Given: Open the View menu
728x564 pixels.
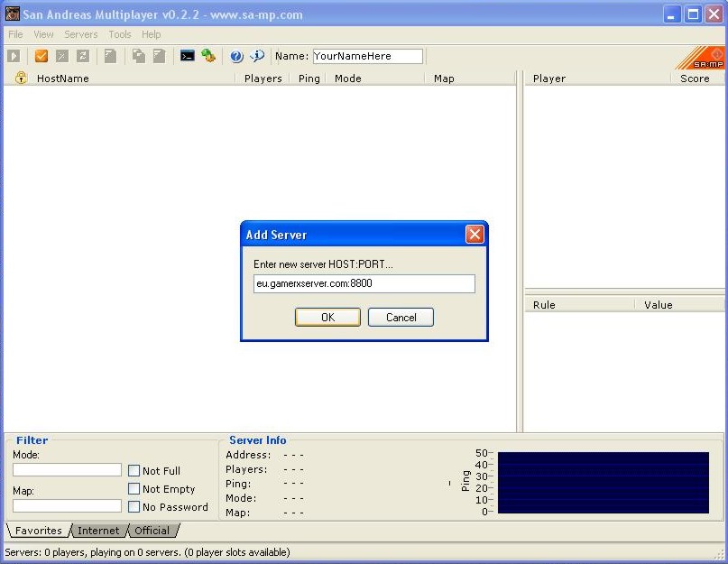Looking at the screenshot, I should (43, 34).
